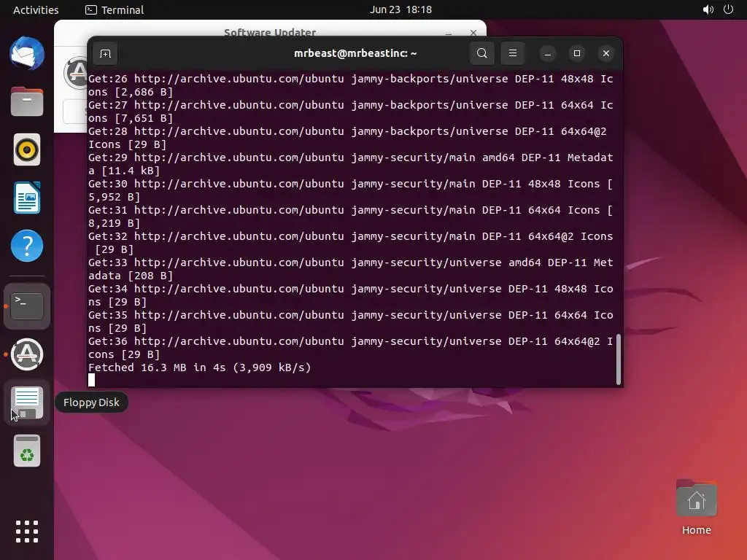This screenshot has height=560, width=747.
Task: Open the Activities overview
Action: [36, 9]
